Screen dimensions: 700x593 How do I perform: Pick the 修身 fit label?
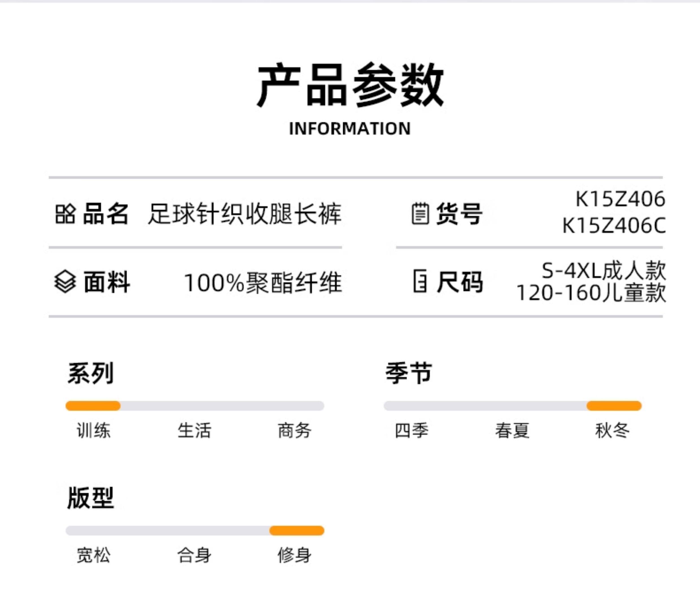(294, 555)
